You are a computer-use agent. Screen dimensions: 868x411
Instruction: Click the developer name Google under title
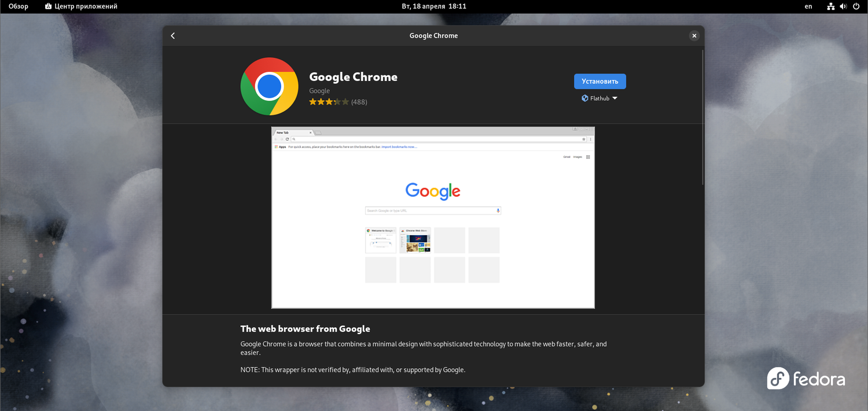coord(319,91)
